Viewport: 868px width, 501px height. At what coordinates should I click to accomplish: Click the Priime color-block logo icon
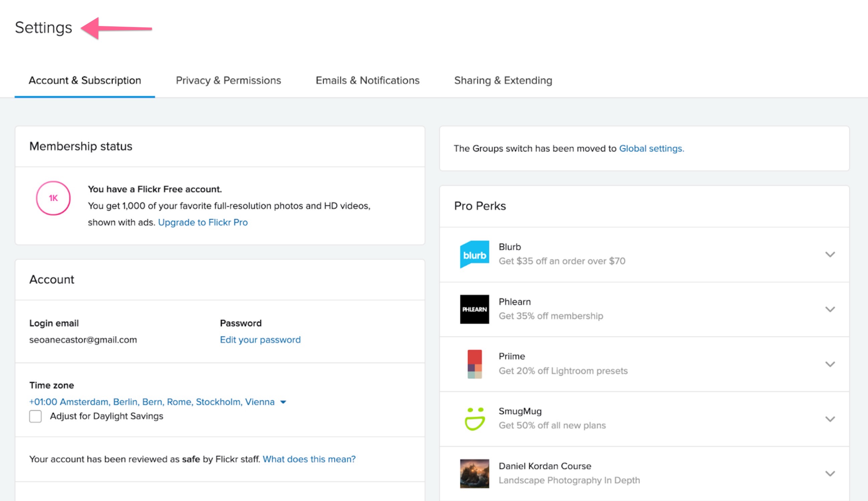tap(474, 364)
